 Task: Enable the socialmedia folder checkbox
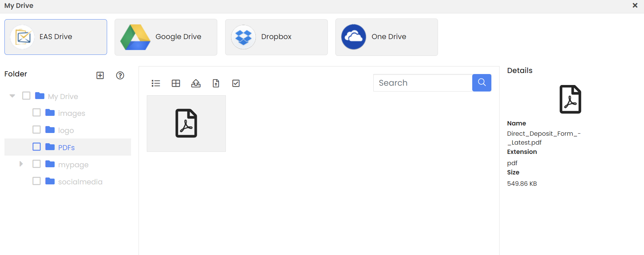pyautogui.click(x=37, y=181)
